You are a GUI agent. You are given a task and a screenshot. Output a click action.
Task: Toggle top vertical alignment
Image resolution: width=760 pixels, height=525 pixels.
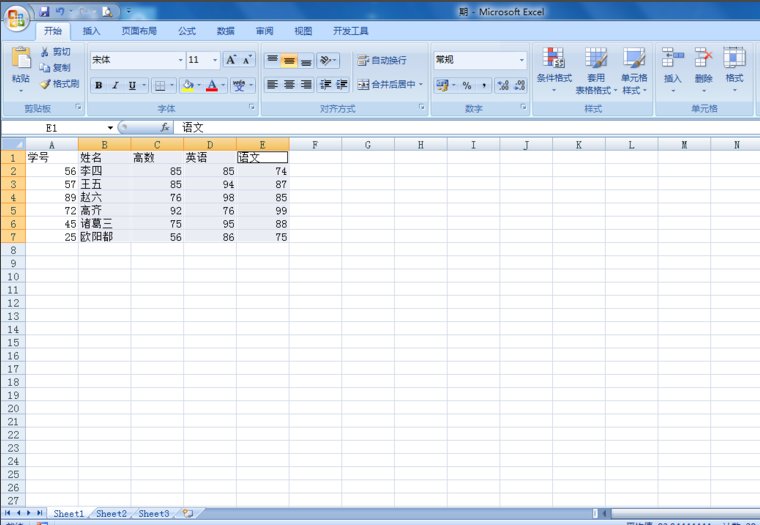272,61
